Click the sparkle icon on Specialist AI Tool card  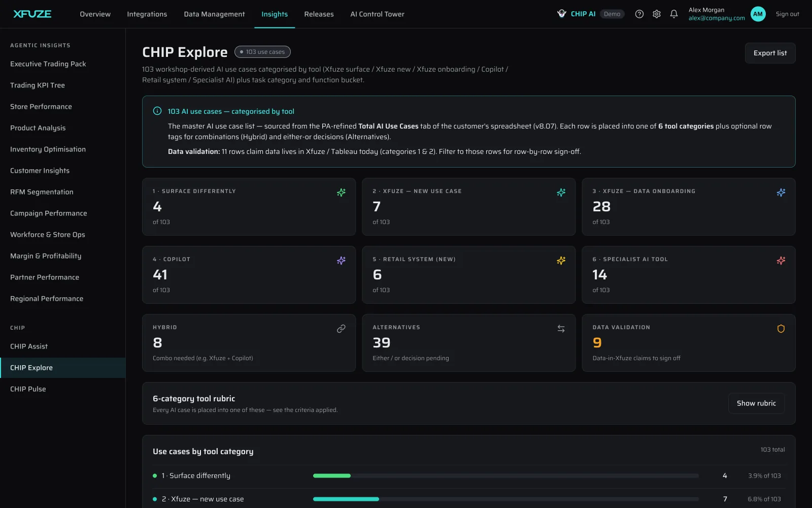[x=781, y=261]
